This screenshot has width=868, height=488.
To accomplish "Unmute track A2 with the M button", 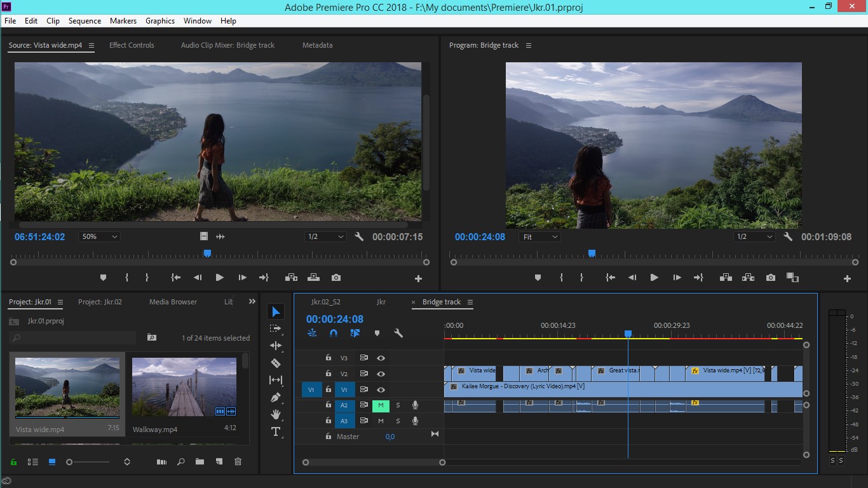I will pos(381,405).
